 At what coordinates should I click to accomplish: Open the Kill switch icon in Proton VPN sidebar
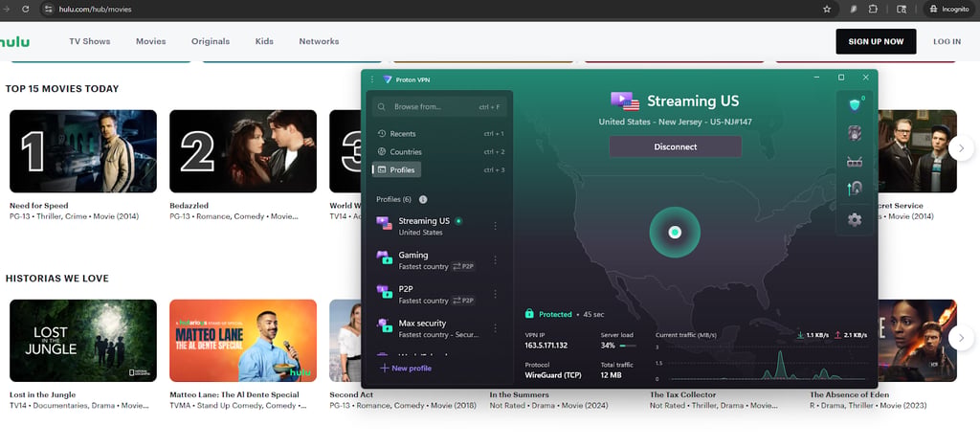pyautogui.click(x=855, y=133)
